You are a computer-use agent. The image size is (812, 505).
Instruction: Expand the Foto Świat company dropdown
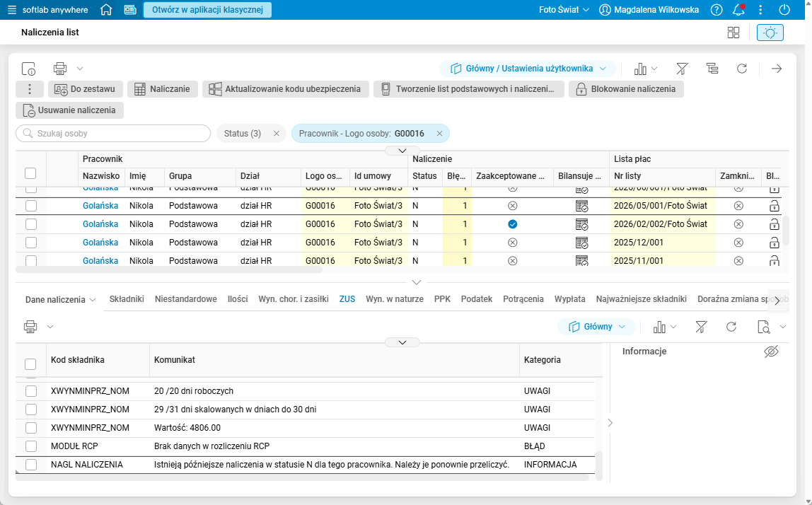564,10
